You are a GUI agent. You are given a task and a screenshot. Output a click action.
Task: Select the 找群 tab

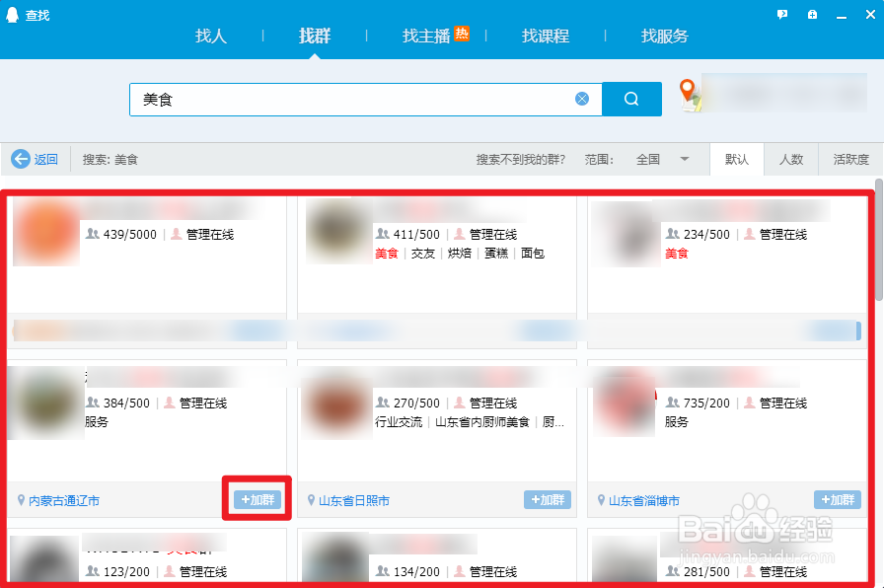tap(315, 37)
